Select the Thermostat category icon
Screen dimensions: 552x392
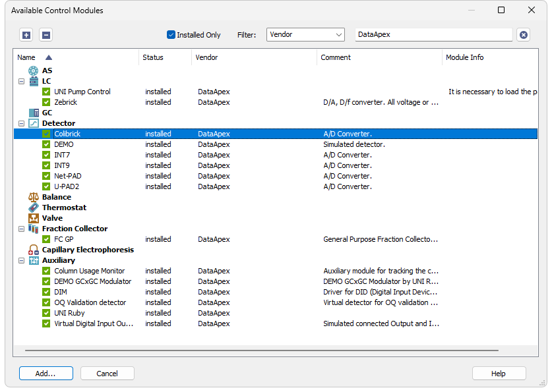tap(34, 208)
